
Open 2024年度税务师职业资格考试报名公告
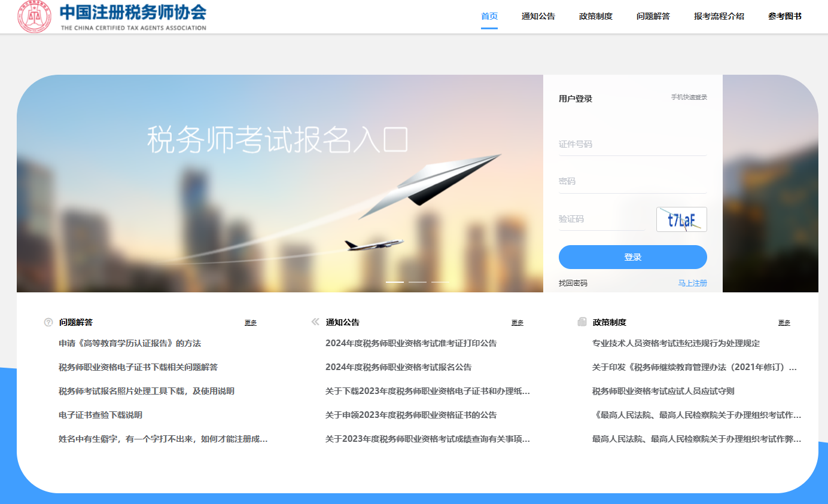point(398,367)
